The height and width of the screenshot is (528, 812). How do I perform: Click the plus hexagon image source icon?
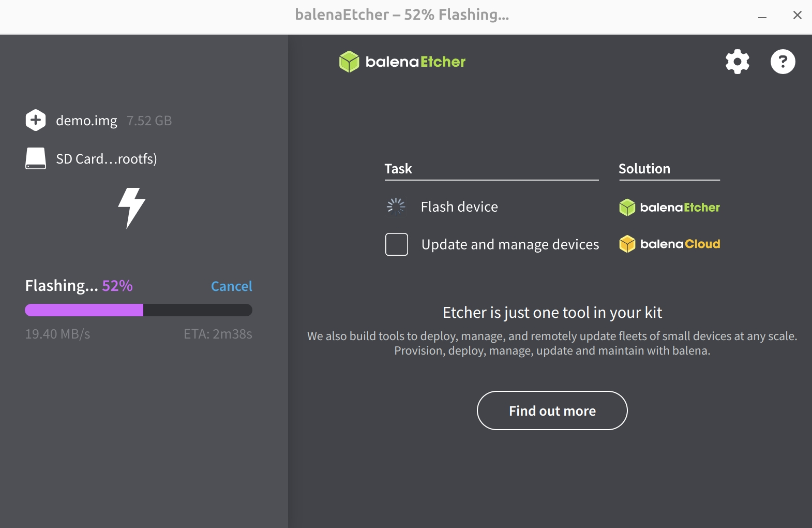[36, 121]
